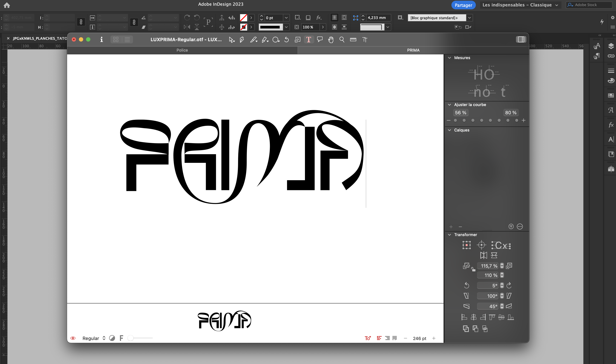Click the Adobe Stock search field
Image resolution: width=616 pixels, height=364 pixels.
tap(589, 5)
